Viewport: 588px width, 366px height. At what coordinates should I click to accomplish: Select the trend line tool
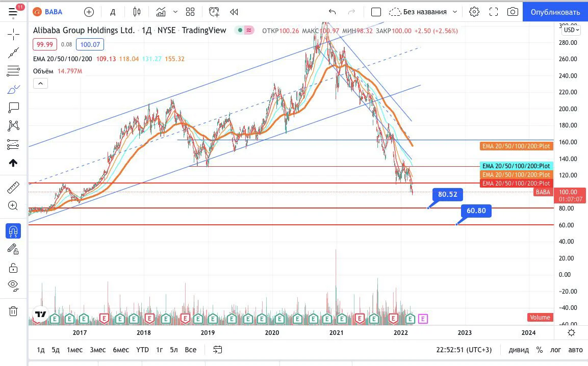(13, 53)
